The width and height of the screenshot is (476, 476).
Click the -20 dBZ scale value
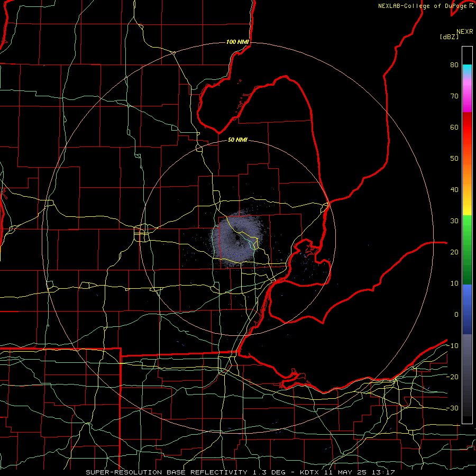point(452,377)
